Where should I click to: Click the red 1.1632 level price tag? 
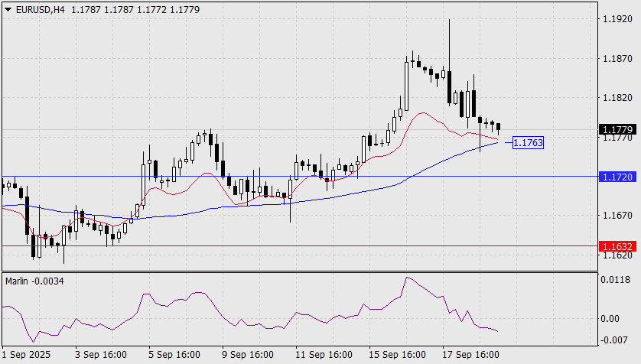click(618, 246)
